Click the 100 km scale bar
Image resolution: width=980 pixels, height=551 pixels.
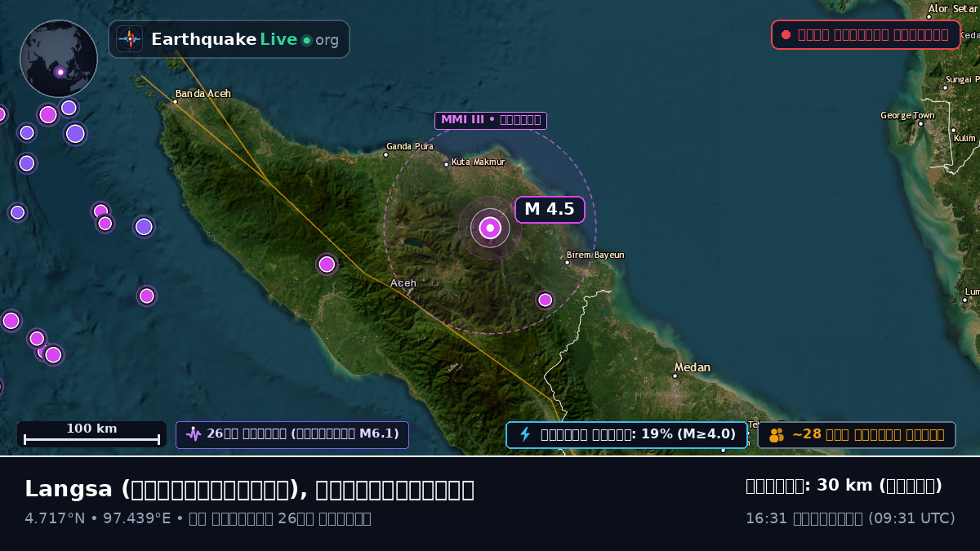coord(91,433)
